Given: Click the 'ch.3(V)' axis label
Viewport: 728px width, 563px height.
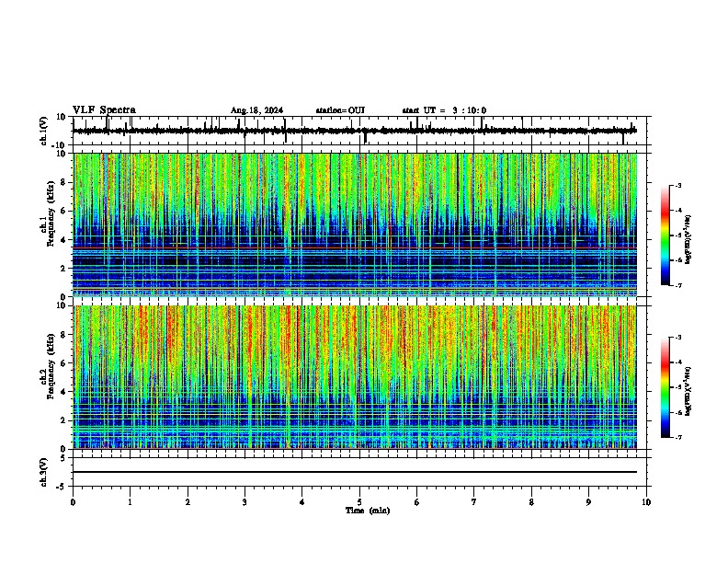Looking at the screenshot, I should pos(44,472).
